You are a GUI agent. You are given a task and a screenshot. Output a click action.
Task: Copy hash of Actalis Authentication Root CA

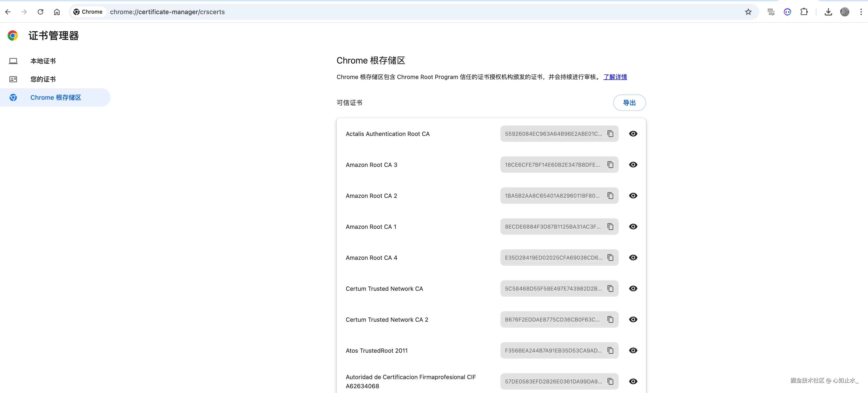pos(610,134)
